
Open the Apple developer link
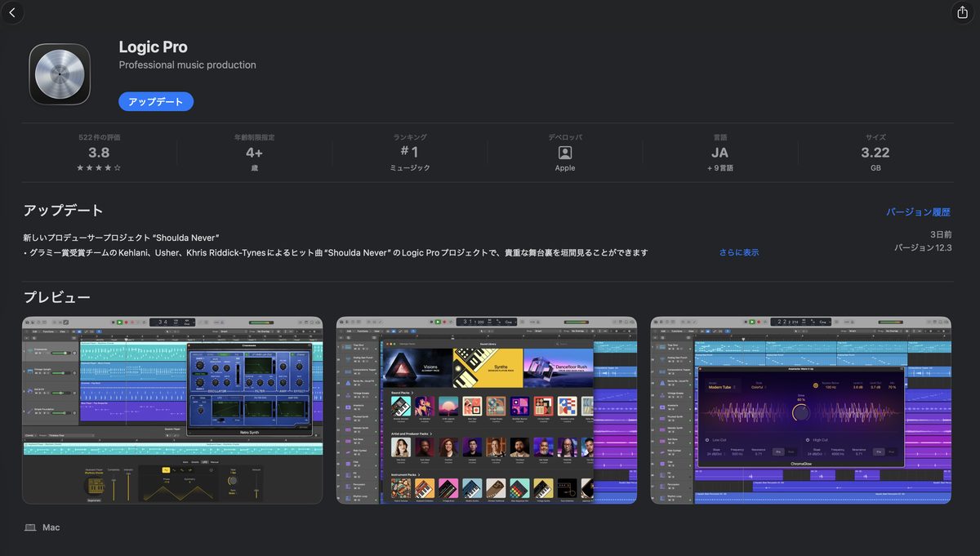tap(565, 168)
